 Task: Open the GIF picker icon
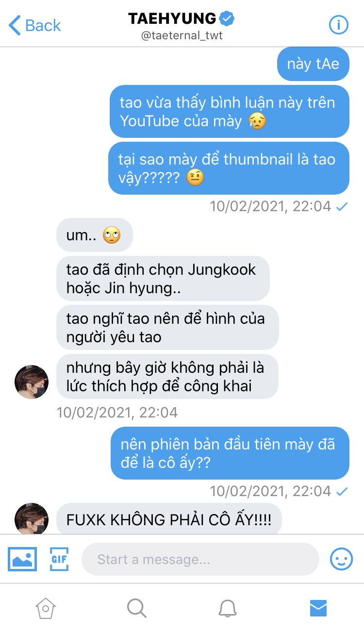click(x=59, y=559)
